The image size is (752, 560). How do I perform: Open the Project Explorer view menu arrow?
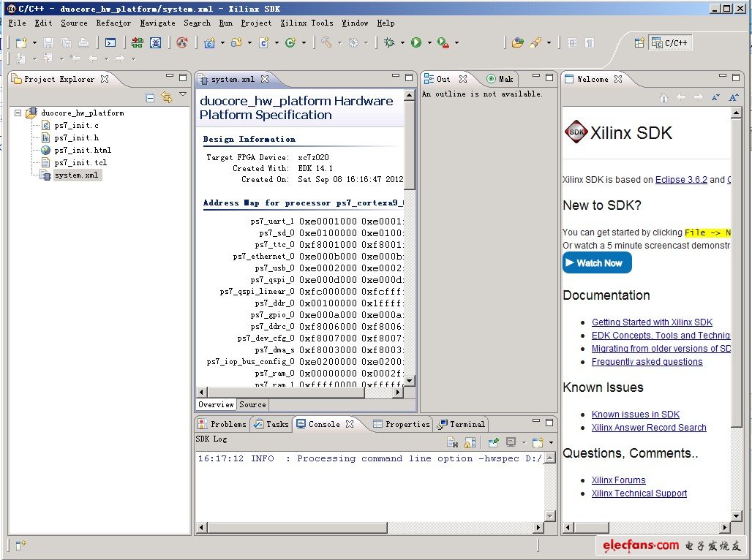[x=183, y=95]
